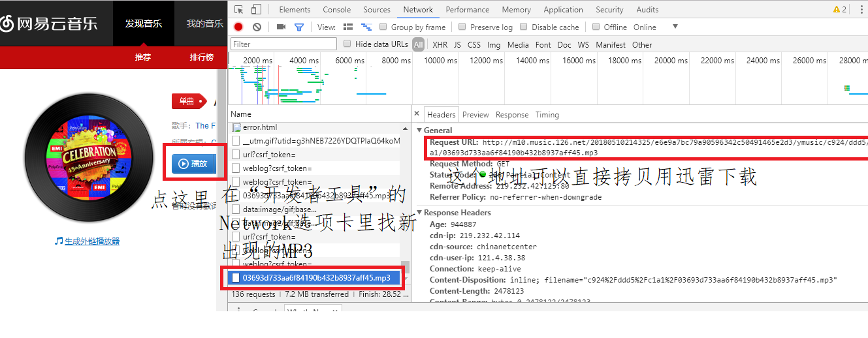Filter requests by Manifest
Image resolution: width=868 pixels, height=338 pixels.
pyautogui.click(x=610, y=45)
